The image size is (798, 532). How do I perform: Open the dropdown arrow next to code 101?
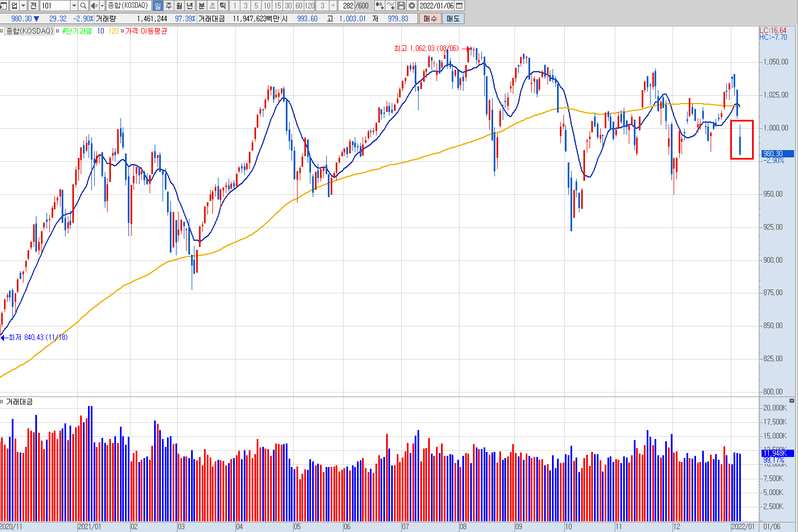74,6
